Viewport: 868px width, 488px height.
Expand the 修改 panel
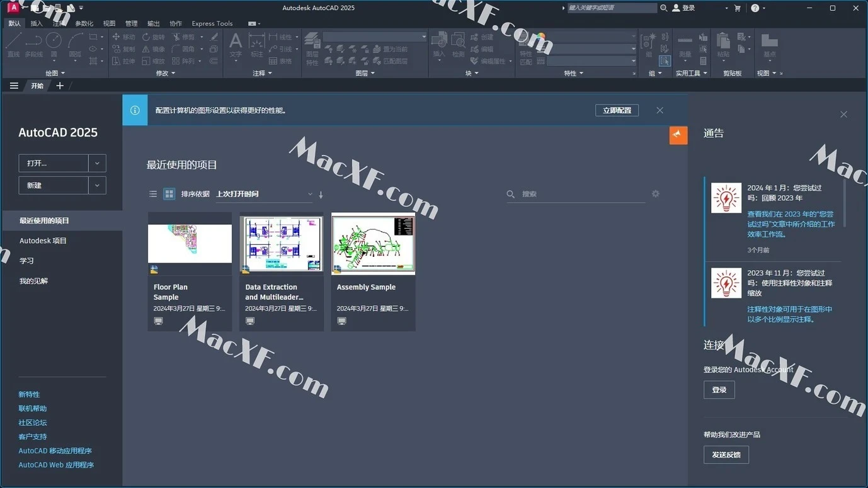pos(166,73)
